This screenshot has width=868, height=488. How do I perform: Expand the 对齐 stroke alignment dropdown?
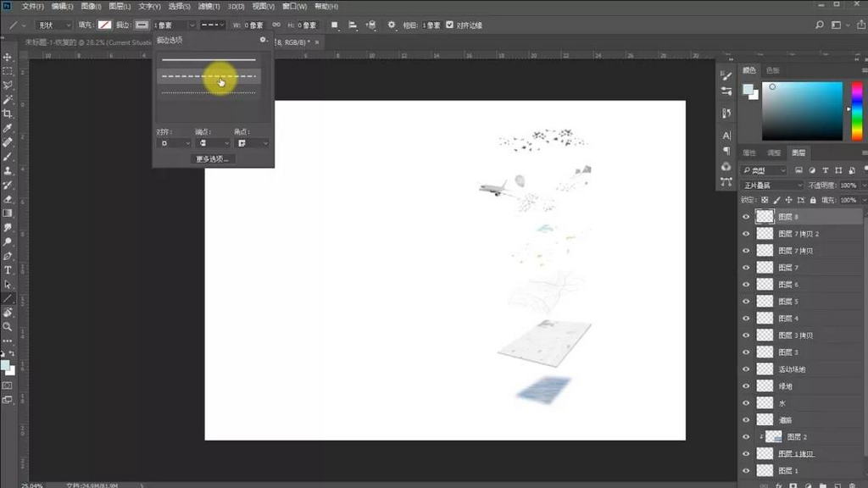click(x=175, y=144)
